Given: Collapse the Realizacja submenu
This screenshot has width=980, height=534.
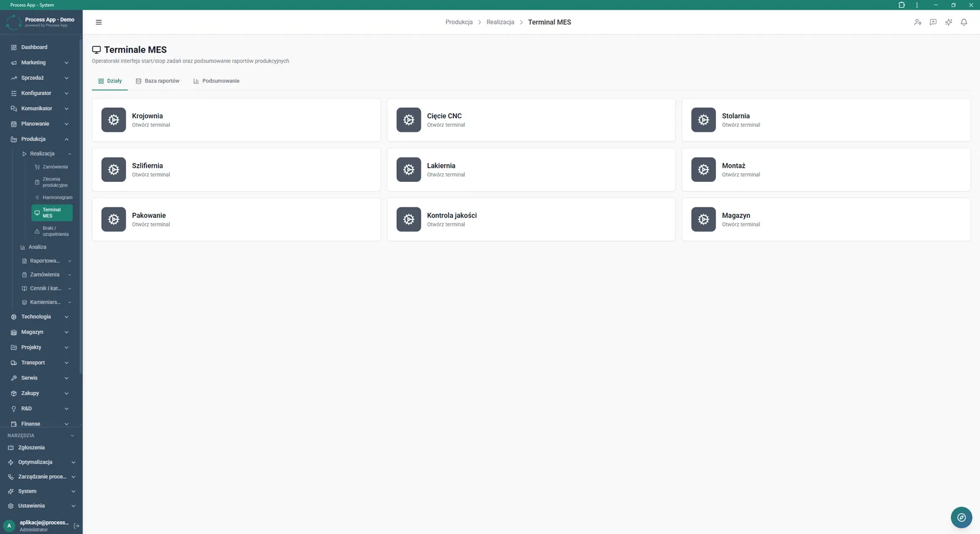Looking at the screenshot, I should point(47,154).
